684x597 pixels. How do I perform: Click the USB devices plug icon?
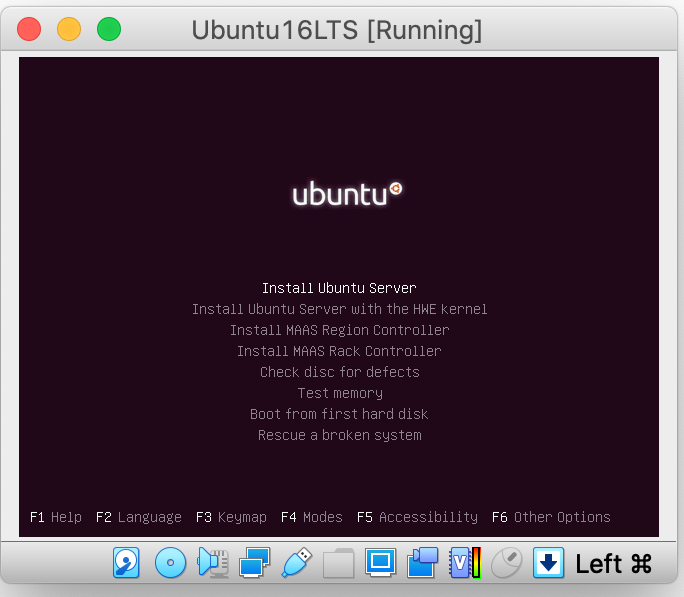click(x=297, y=563)
